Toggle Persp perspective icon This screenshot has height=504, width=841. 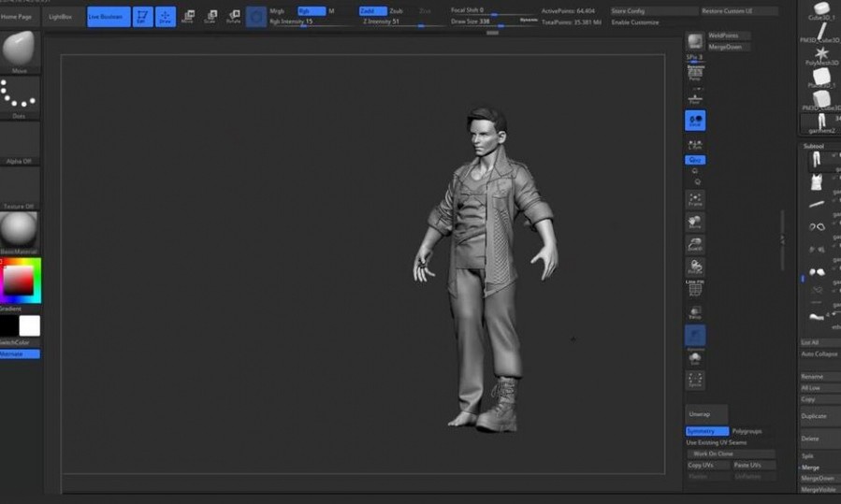click(x=695, y=73)
